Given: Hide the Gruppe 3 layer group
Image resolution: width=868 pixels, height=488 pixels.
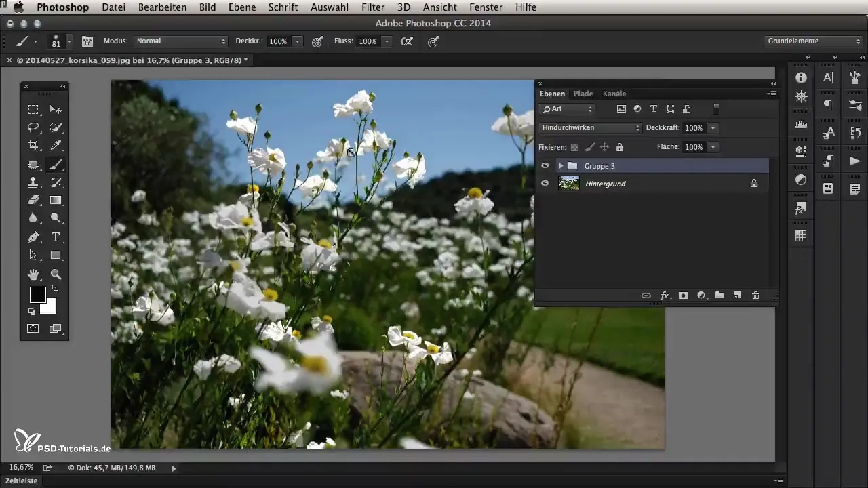Looking at the screenshot, I should (x=545, y=165).
